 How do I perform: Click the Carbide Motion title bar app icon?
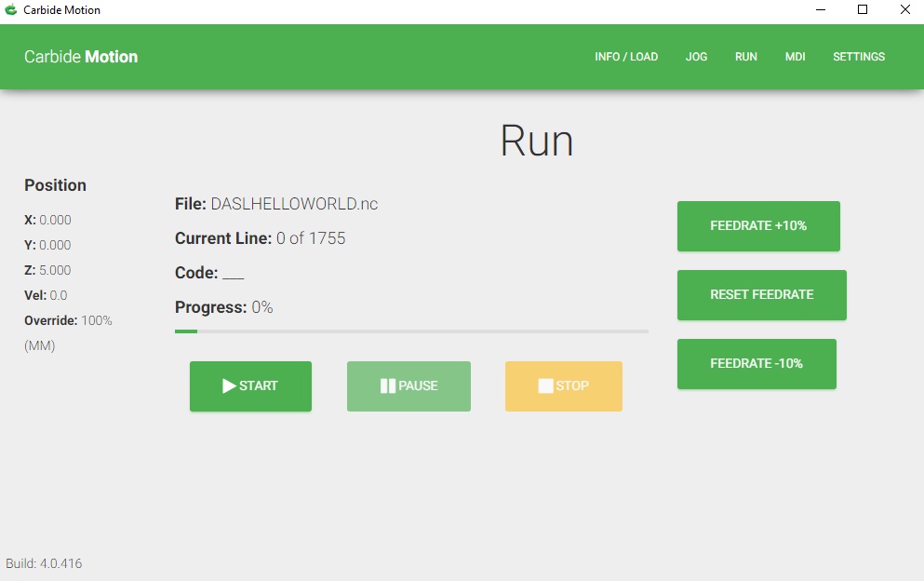[10, 9]
